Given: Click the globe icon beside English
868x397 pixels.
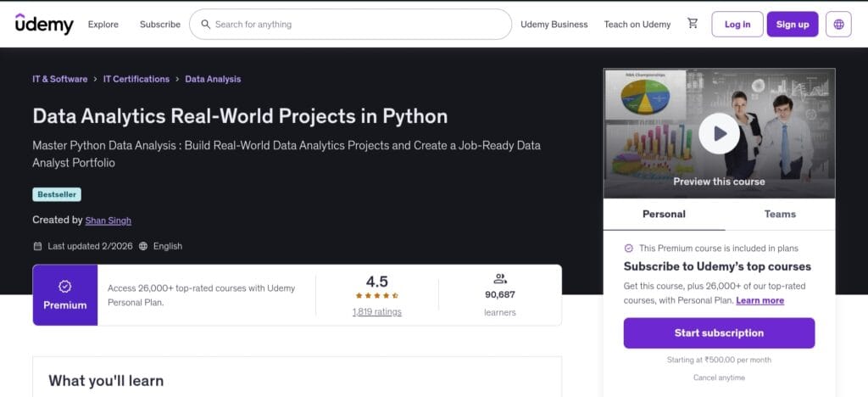Looking at the screenshot, I should 143,246.
